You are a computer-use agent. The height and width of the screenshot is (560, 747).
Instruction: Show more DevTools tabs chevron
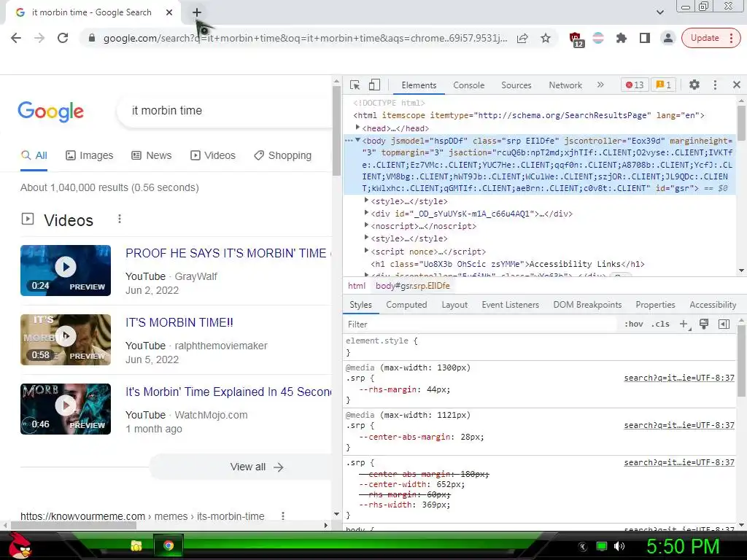[x=600, y=85]
